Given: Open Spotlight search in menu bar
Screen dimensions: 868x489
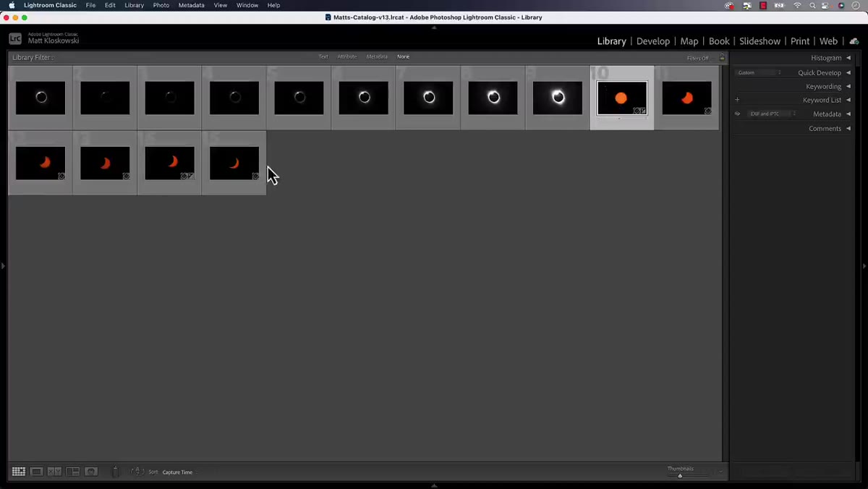Looking at the screenshot, I should tap(812, 5).
